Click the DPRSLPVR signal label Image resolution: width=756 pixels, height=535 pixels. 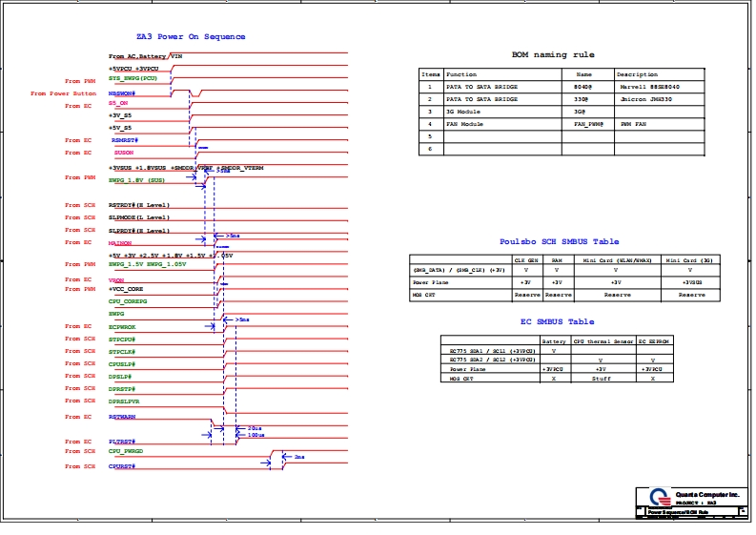point(124,401)
